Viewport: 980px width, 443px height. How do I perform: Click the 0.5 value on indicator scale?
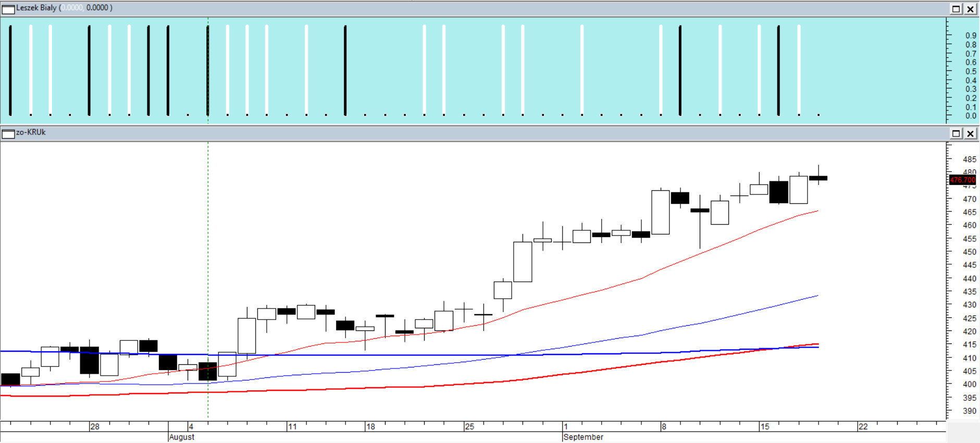pyautogui.click(x=971, y=71)
